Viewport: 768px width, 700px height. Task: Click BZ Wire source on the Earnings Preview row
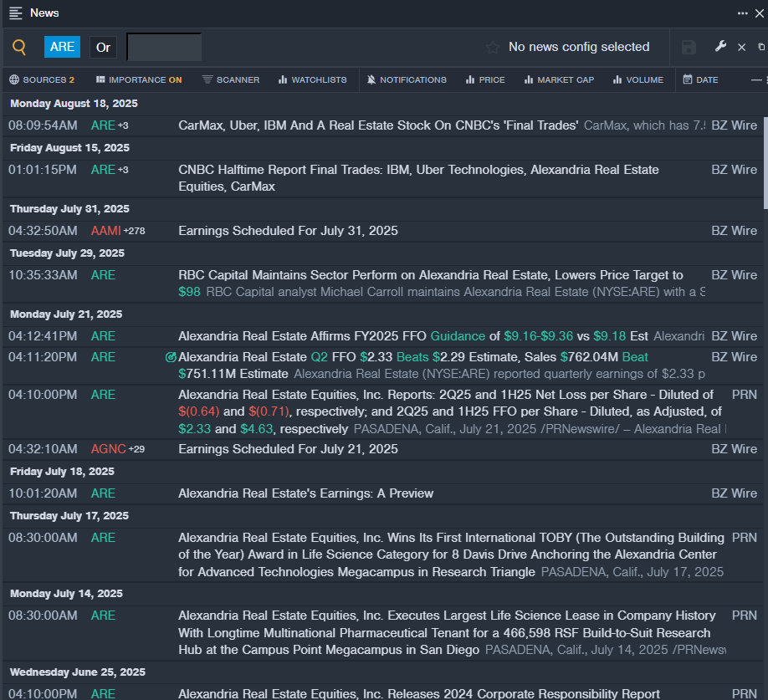coord(735,493)
